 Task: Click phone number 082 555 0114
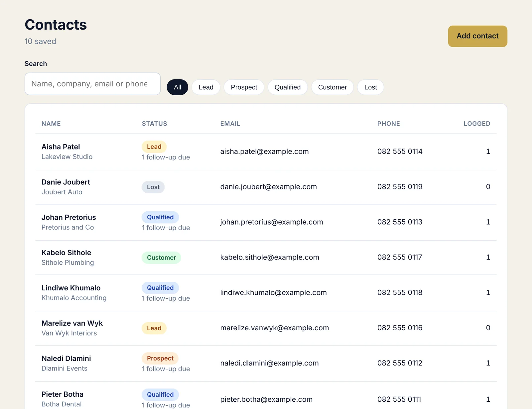400,152
